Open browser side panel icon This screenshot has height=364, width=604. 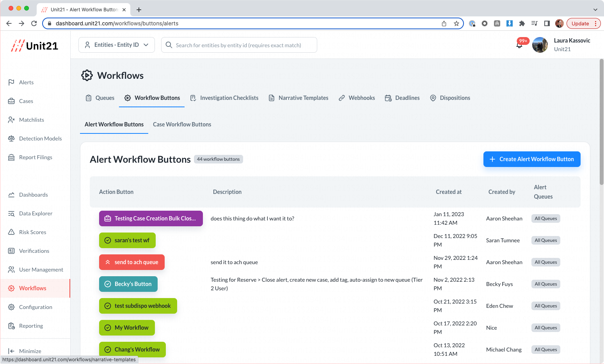pos(547,23)
